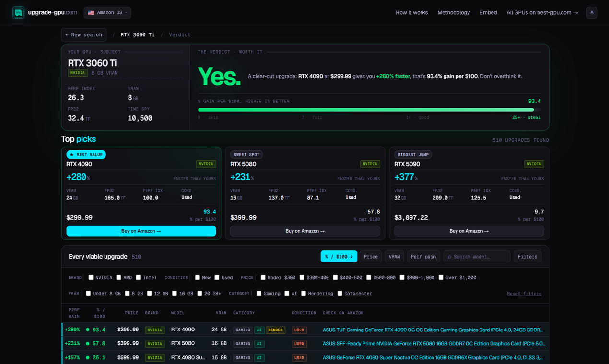Click the Model column header
The height and width of the screenshot is (364, 609).
178,313
